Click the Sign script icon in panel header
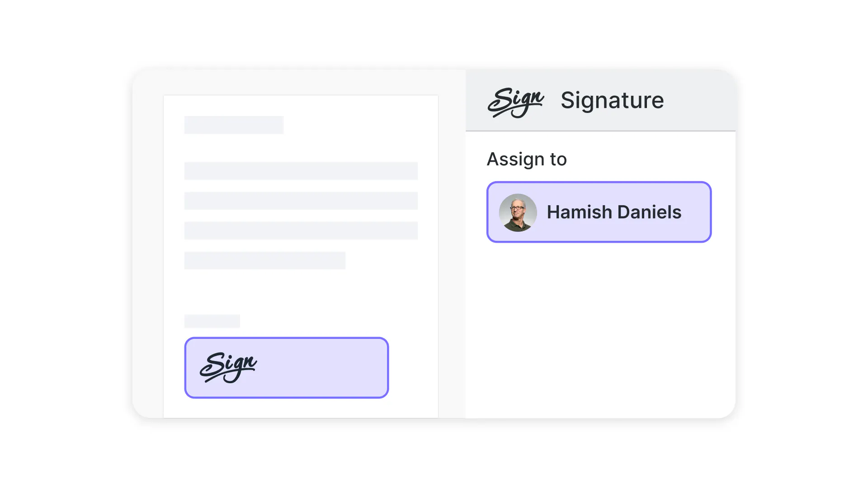 pos(516,102)
